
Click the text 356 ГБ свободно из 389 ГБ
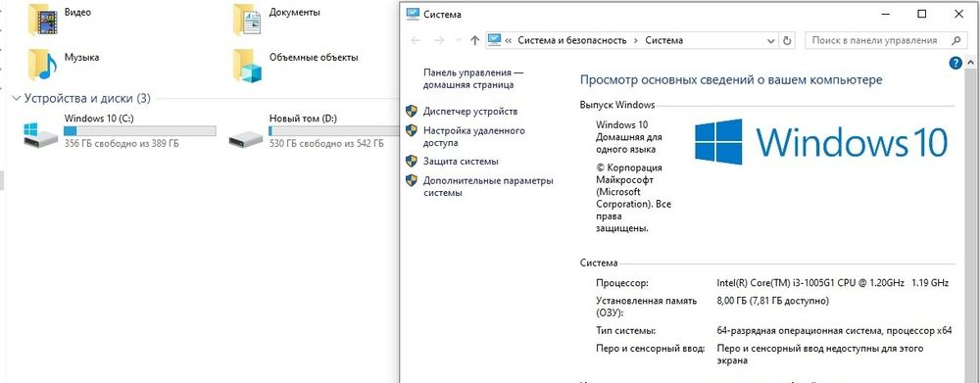[x=122, y=143]
